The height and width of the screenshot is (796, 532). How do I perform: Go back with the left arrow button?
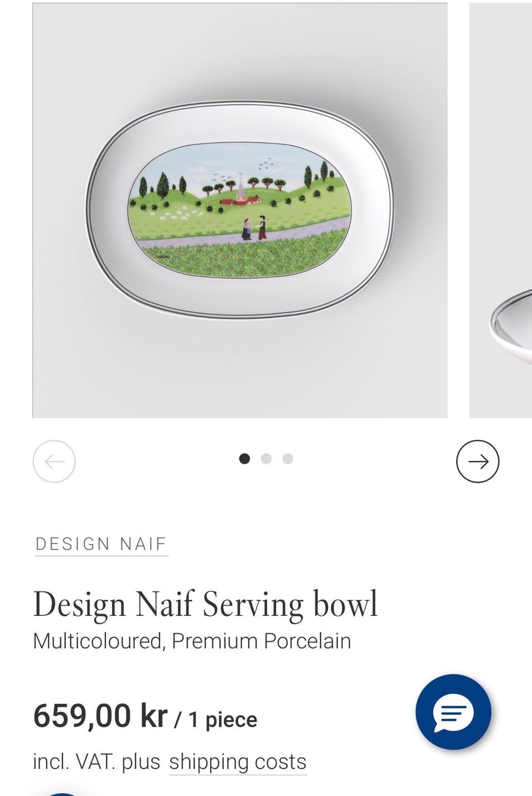point(54,461)
